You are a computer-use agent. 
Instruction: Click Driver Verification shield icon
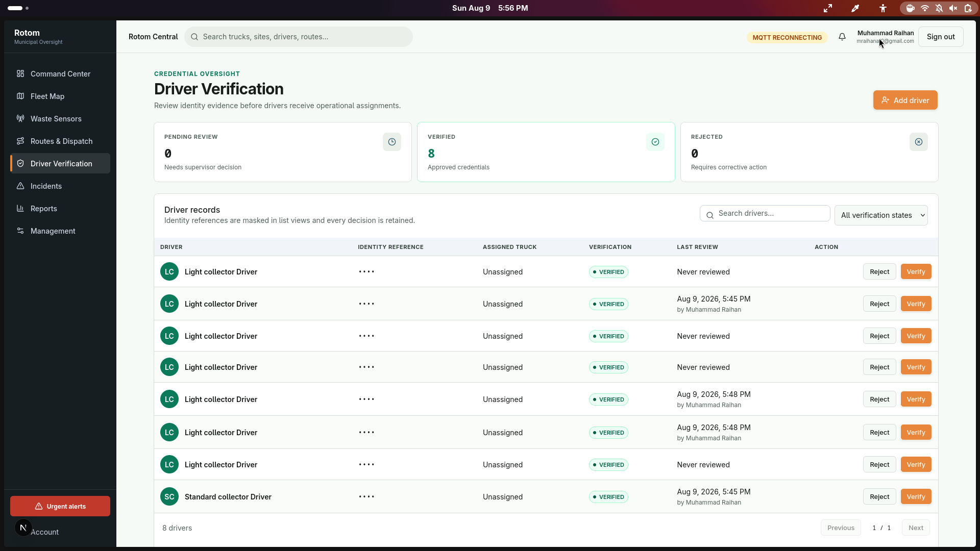20,163
